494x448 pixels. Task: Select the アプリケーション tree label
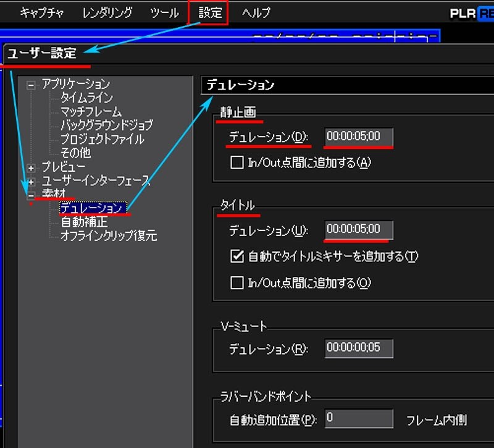click(76, 84)
